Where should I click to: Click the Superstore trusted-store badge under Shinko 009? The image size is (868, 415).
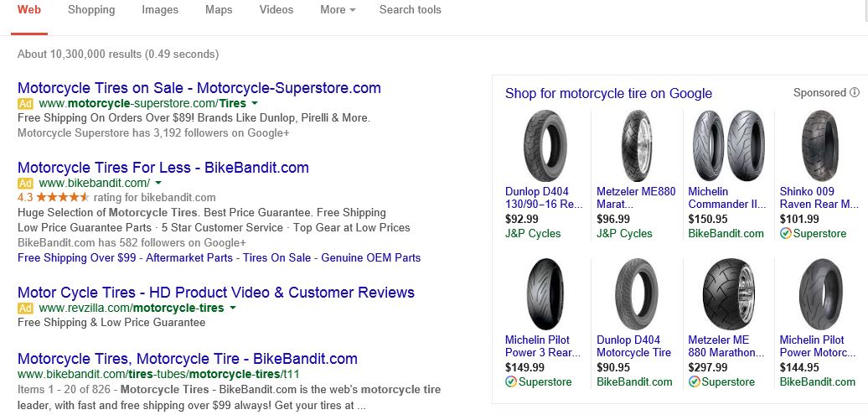(785, 234)
